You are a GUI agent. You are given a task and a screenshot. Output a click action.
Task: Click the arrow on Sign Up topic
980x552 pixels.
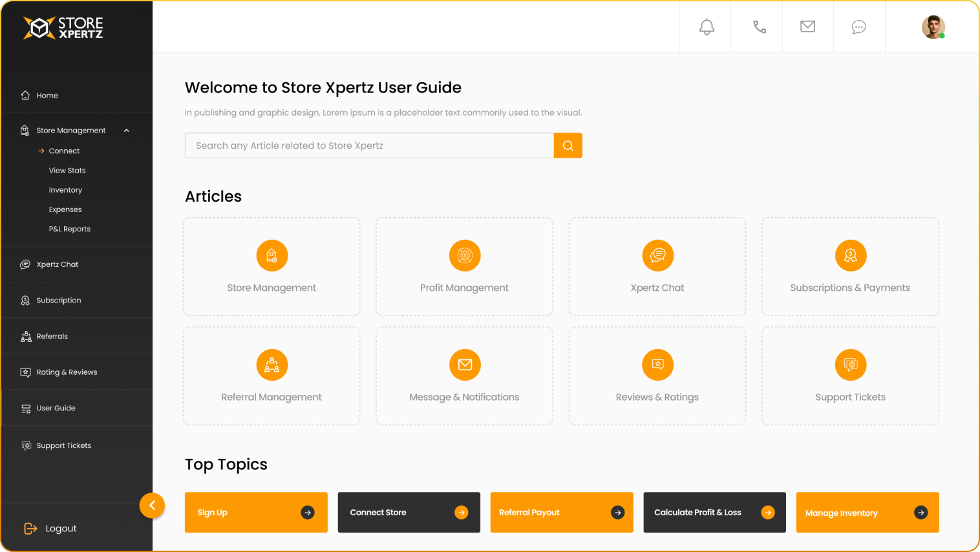[308, 513]
